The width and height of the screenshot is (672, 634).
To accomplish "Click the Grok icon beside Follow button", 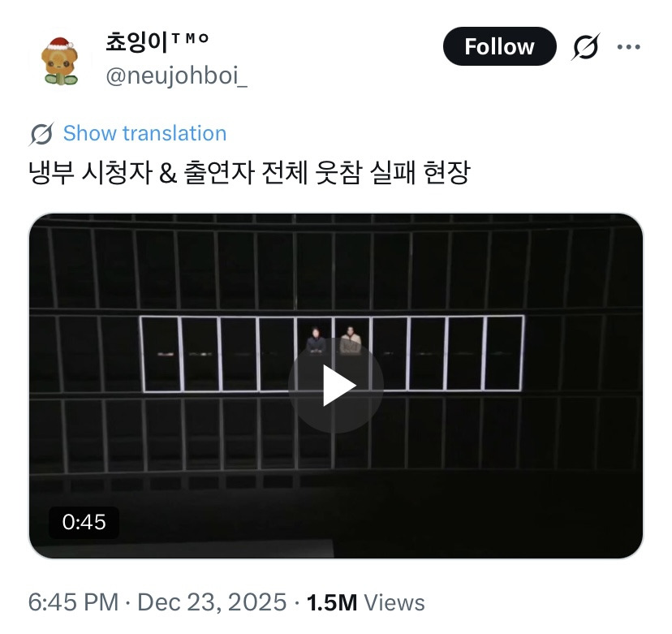I will [585, 46].
